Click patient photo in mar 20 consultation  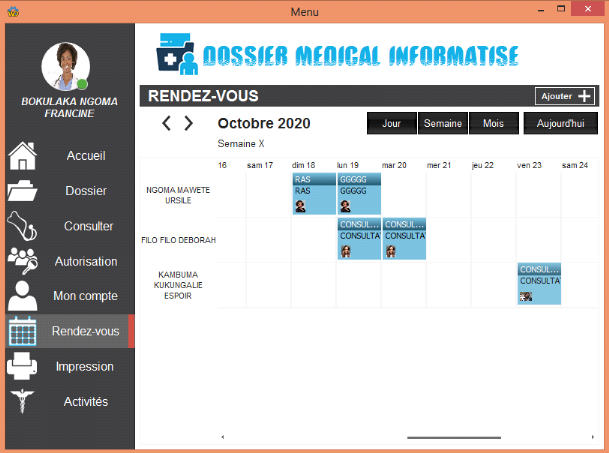coord(391,251)
